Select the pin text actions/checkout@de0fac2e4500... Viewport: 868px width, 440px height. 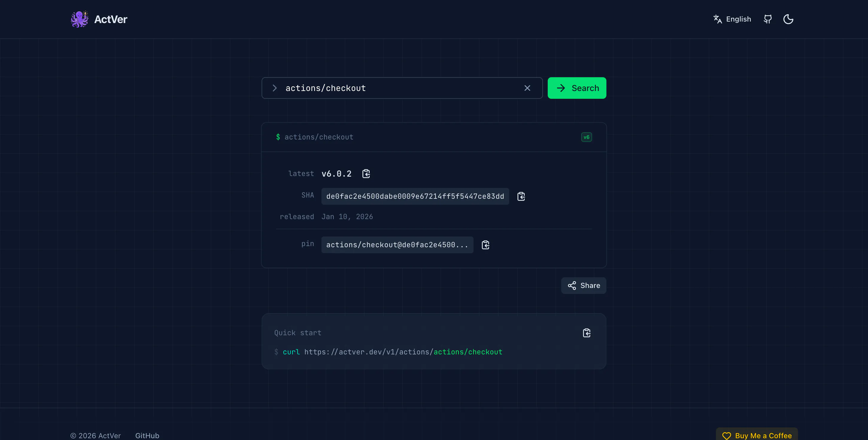(397, 245)
